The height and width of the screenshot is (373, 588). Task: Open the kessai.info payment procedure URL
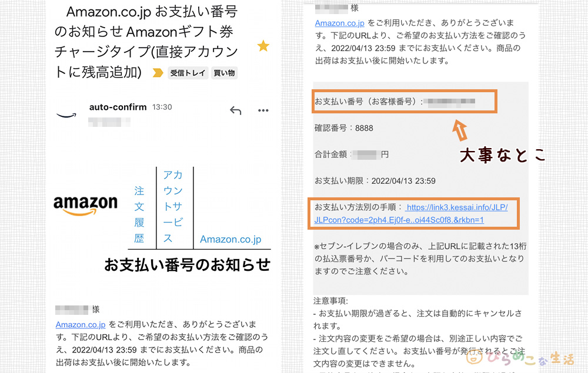(411, 213)
